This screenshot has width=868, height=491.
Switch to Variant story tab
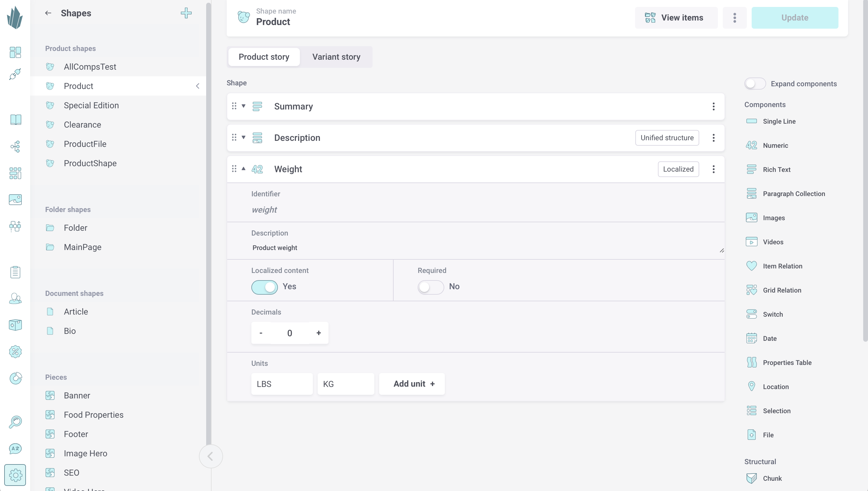(336, 57)
